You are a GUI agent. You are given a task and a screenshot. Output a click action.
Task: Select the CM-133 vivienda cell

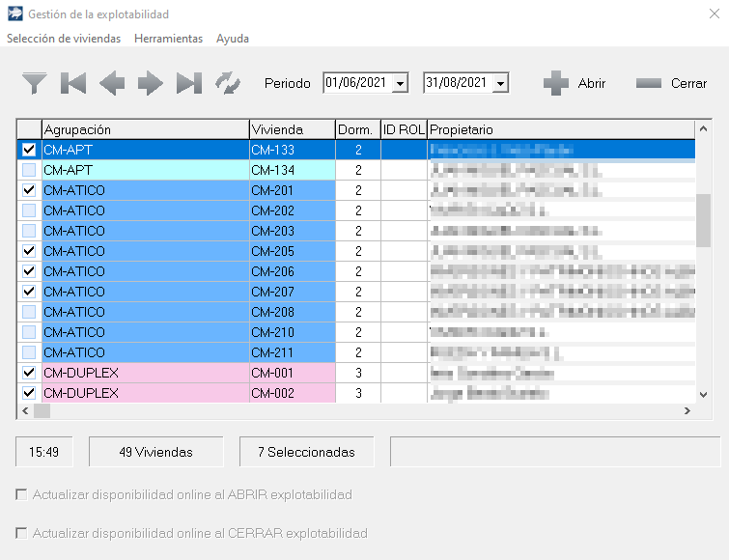(293, 150)
